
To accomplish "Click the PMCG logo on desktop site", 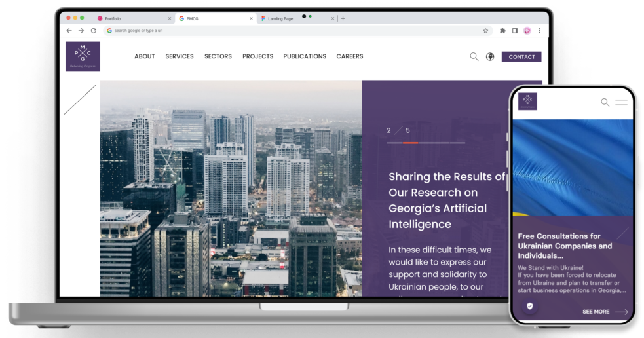I will click(83, 56).
